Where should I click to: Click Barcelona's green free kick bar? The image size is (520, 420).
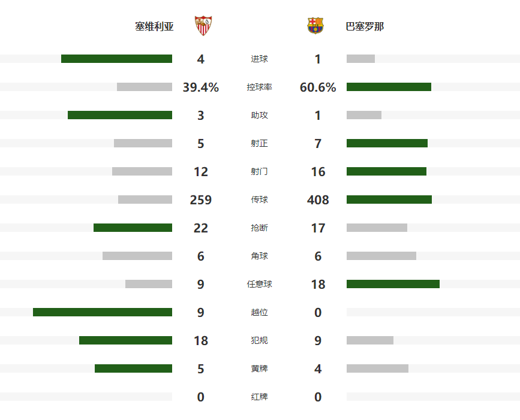coord(393,284)
